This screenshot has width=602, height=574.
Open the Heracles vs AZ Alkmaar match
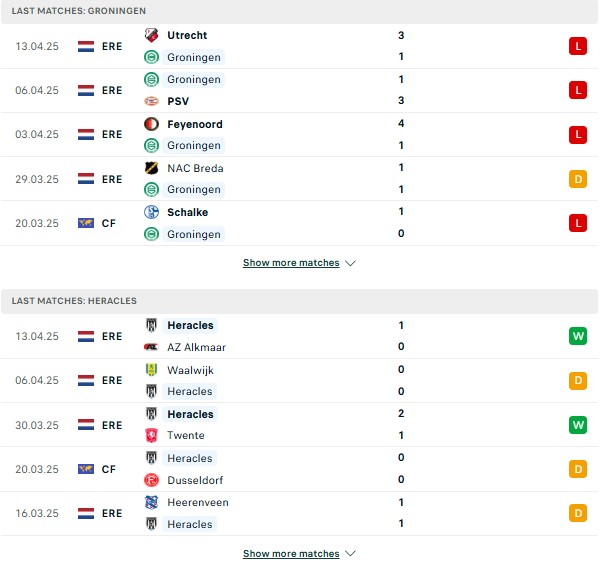[299, 336]
